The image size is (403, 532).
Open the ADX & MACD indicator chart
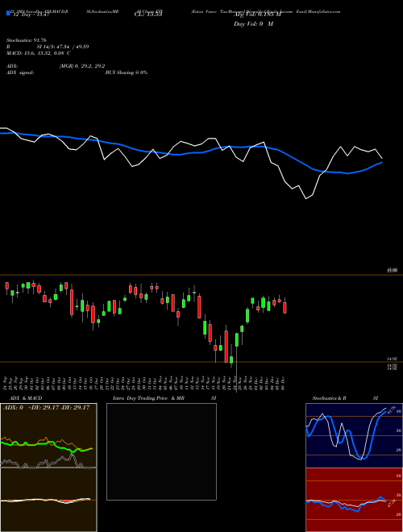[x=48, y=468]
